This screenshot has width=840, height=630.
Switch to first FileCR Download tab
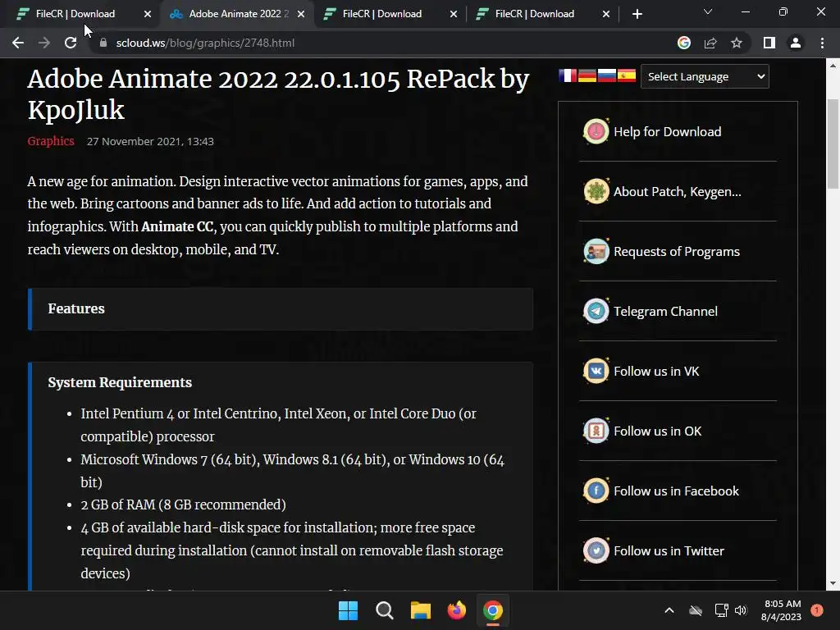coord(75,14)
